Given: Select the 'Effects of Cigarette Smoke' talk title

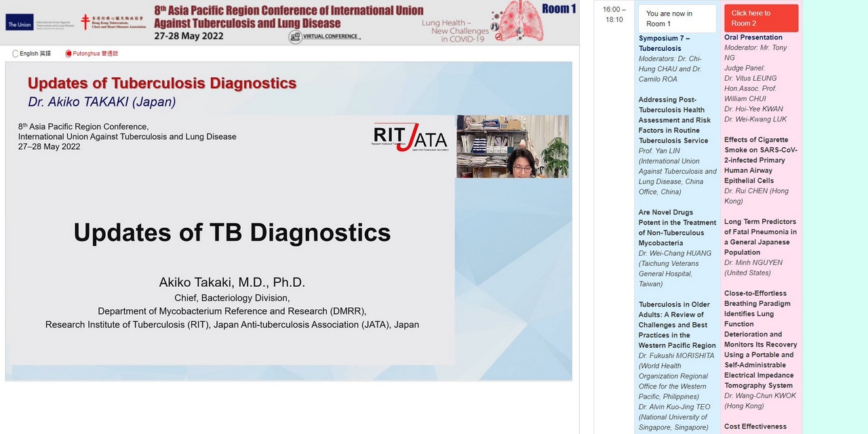Looking at the screenshot, I should coord(760,160).
